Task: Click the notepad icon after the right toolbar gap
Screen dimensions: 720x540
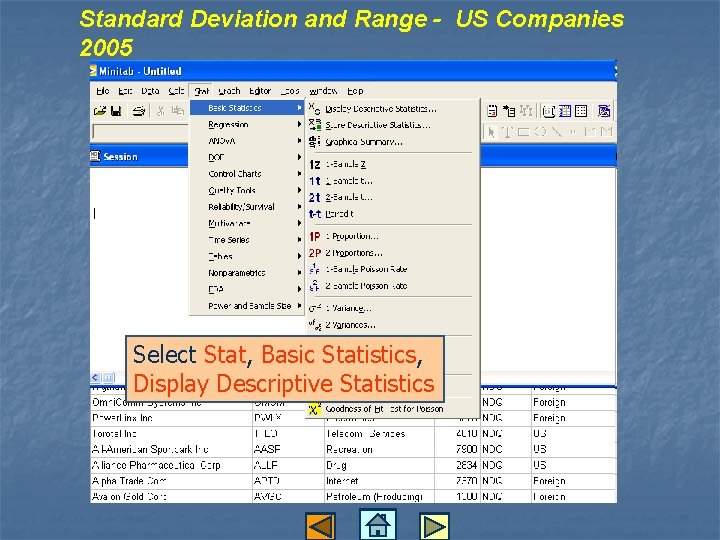Action: pos(492,111)
